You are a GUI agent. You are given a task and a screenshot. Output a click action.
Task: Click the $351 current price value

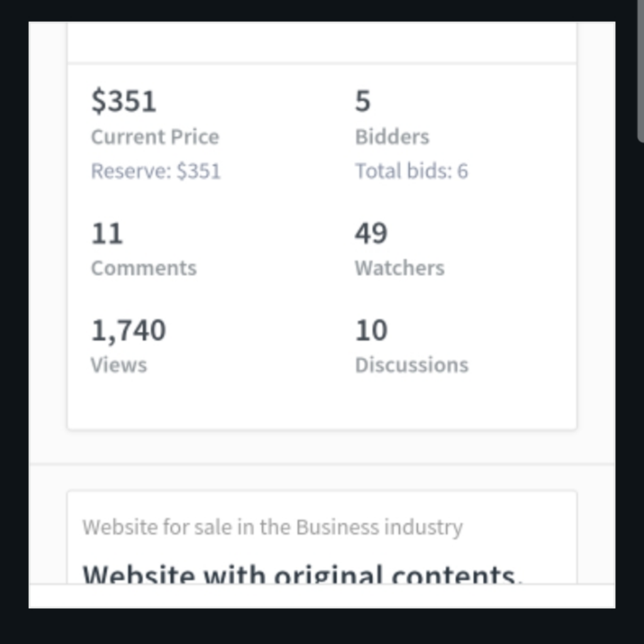tap(124, 101)
